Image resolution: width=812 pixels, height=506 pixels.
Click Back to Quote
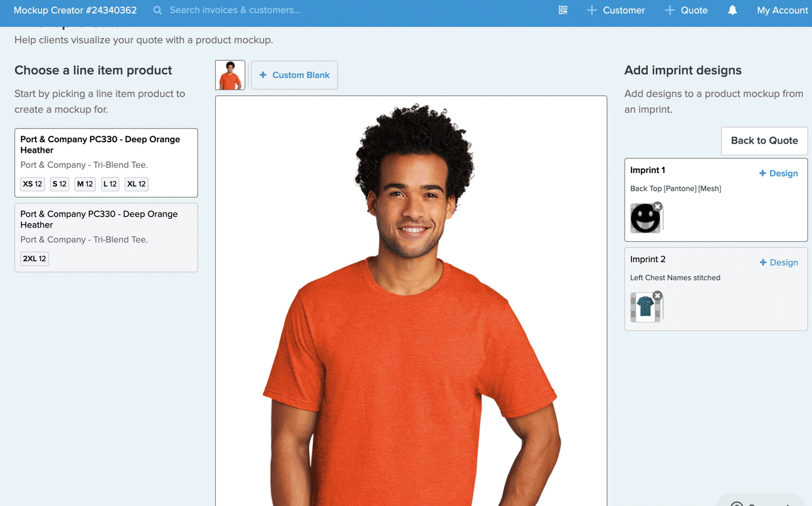[764, 141]
